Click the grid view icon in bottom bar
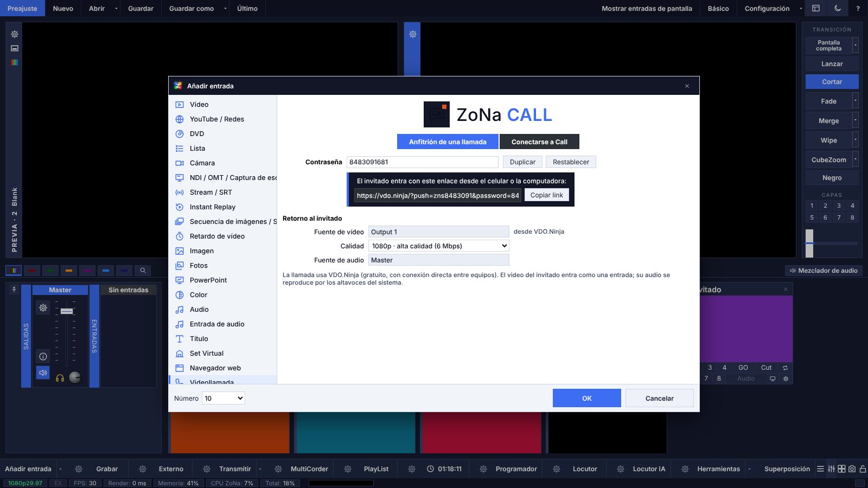The image size is (868, 488). [x=841, y=469]
